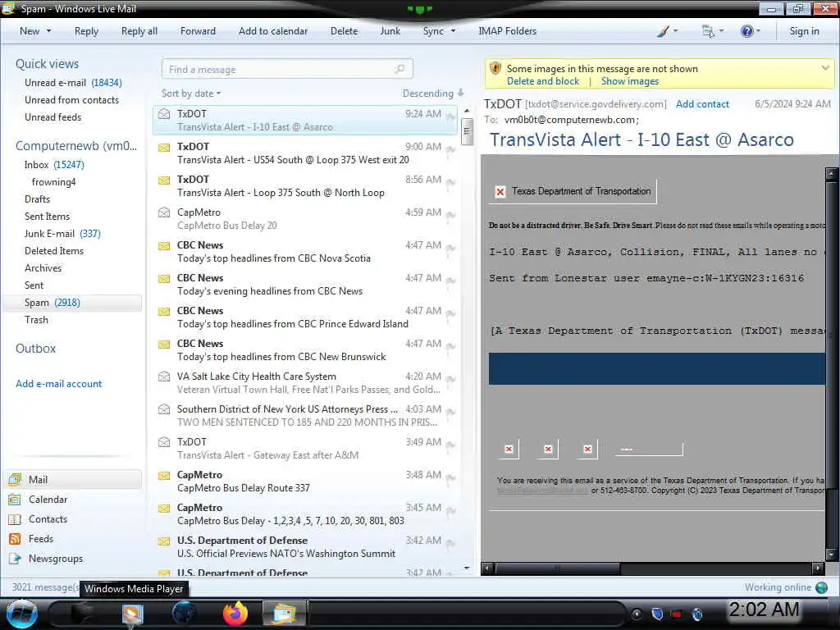Click Add to calendar
The width and height of the screenshot is (840, 630).
click(x=273, y=31)
